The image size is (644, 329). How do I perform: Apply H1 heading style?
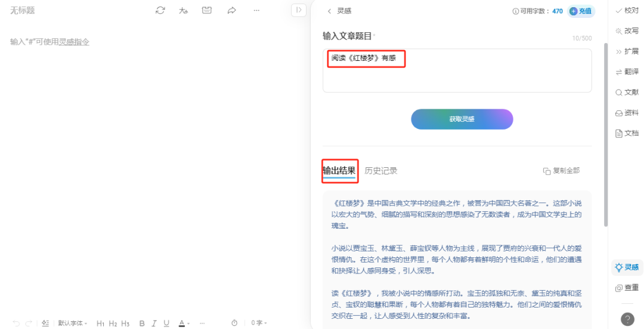(x=100, y=324)
